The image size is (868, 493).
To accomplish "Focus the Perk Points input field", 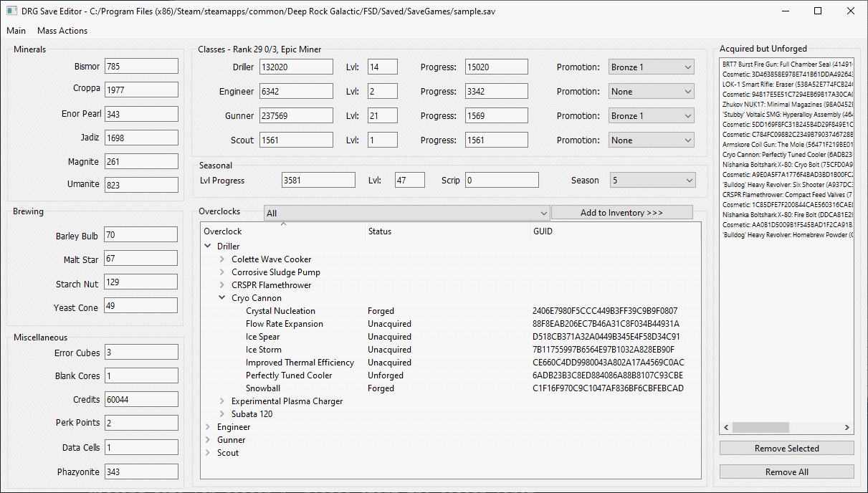I will point(141,423).
